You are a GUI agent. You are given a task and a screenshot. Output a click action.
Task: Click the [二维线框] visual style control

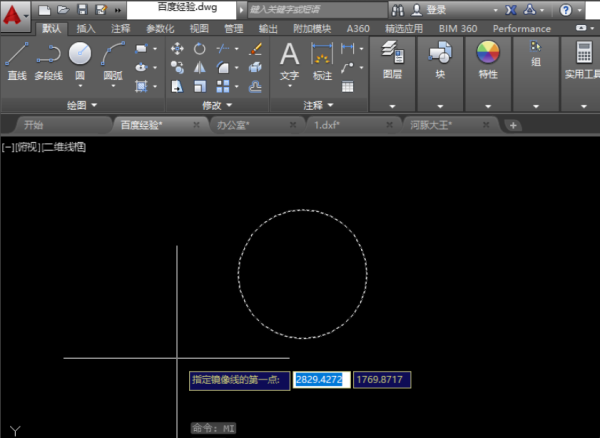[64, 147]
